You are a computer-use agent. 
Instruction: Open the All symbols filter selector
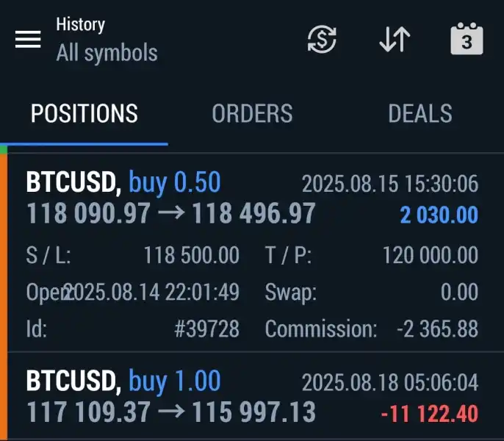pyautogui.click(x=107, y=53)
